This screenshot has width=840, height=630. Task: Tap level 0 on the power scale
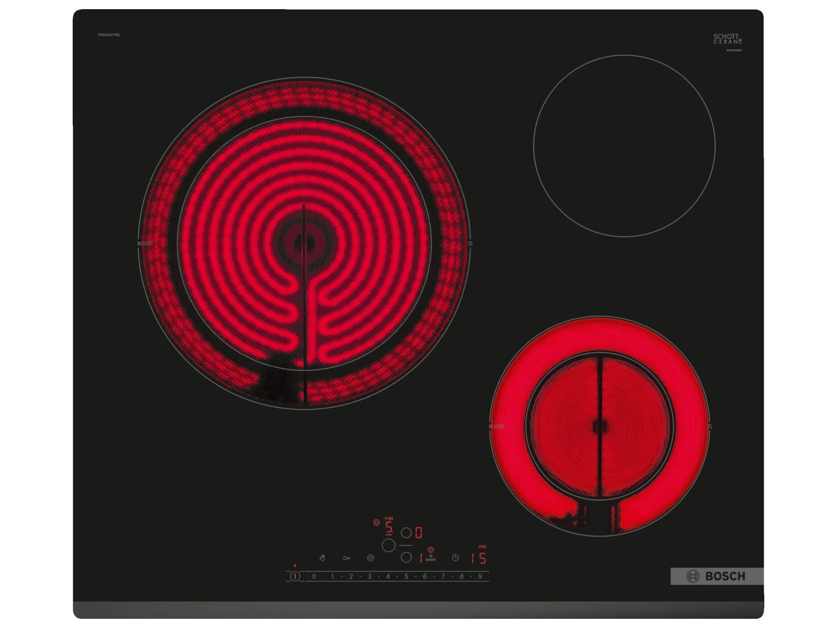coord(314,577)
